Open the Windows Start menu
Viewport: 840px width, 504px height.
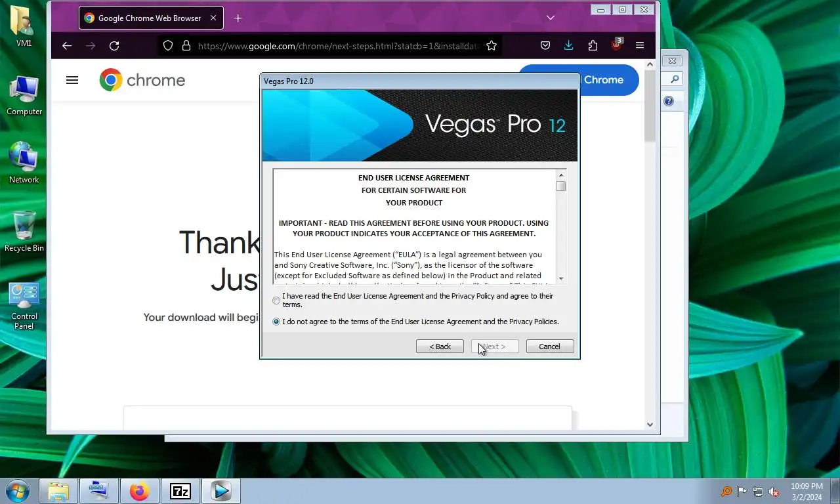[16, 491]
